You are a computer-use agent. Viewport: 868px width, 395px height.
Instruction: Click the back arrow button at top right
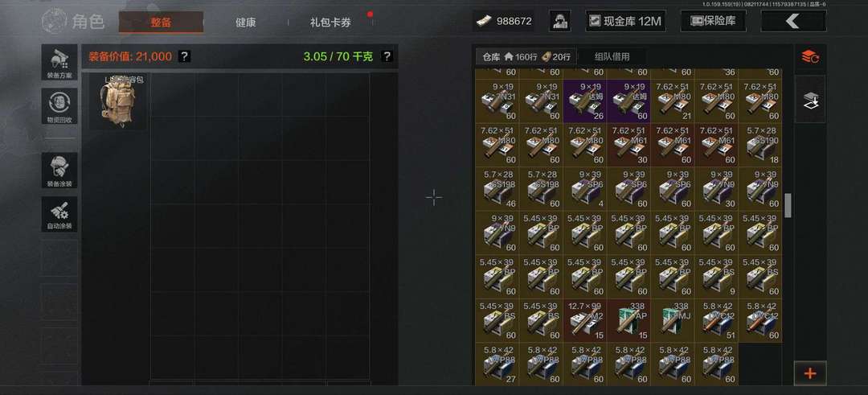tap(793, 21)
